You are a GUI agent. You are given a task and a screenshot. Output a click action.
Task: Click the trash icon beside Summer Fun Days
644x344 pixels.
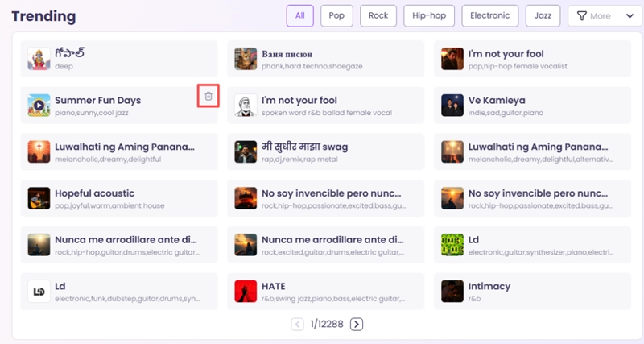[x=208, y=97]
